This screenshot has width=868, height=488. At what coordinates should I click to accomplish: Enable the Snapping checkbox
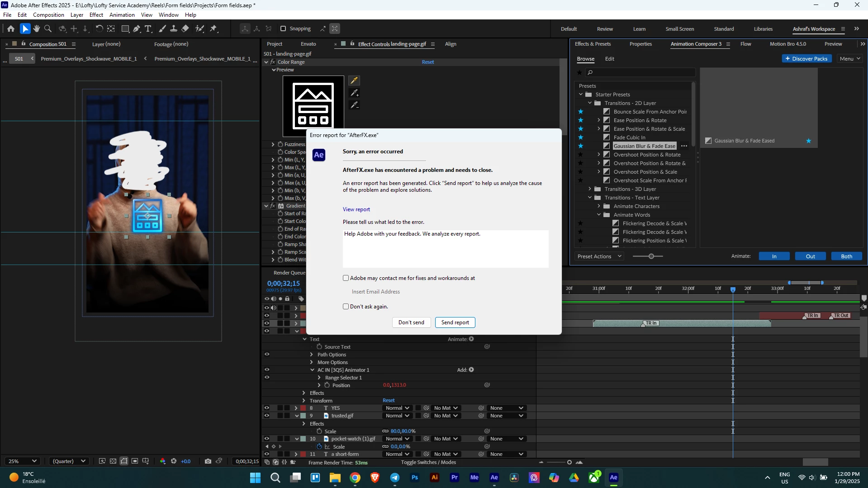pos(283,28)
